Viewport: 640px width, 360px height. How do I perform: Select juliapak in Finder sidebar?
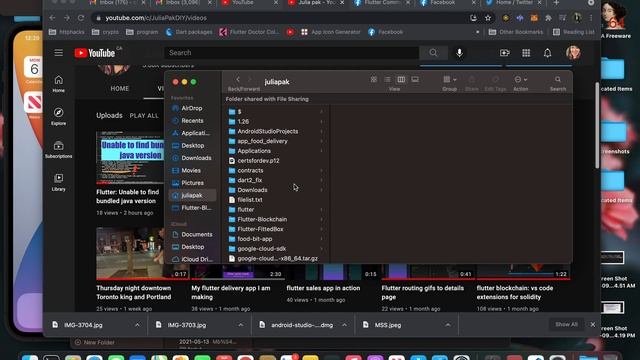[192, 196]
